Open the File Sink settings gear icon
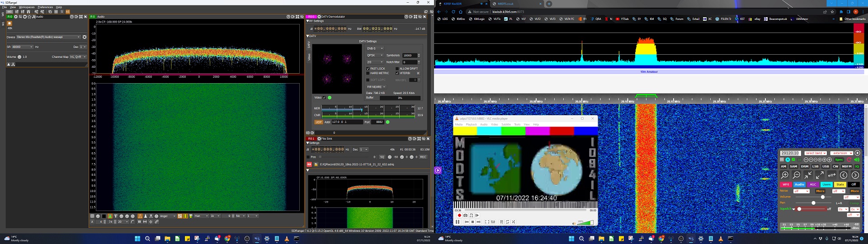868x244 pixels. [x=319, y=139]
